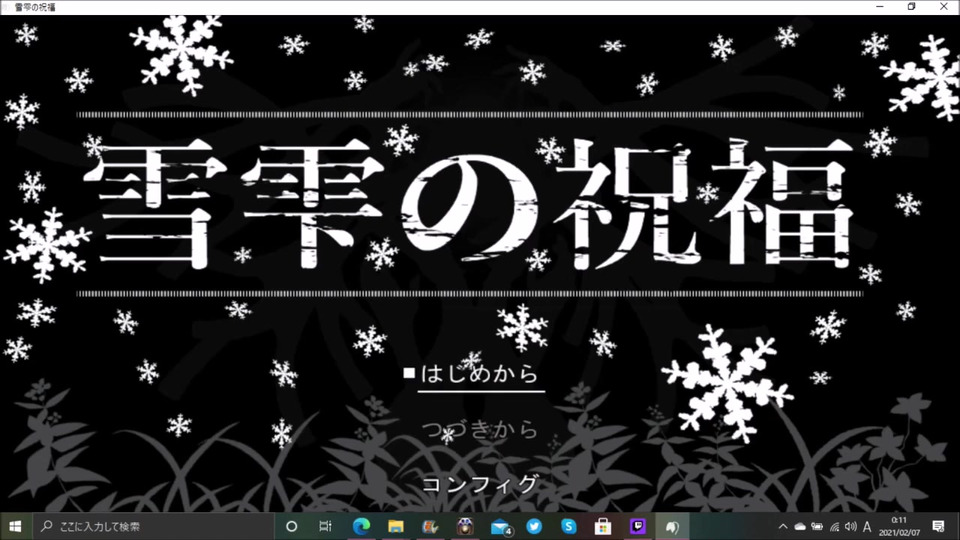
Task: Open the Mail app with 4 badge
Action: (x=500, y=527)
